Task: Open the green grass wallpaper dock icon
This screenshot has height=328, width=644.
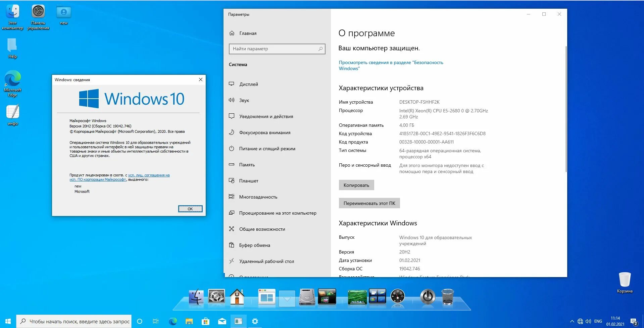Action: pos(357,297)
